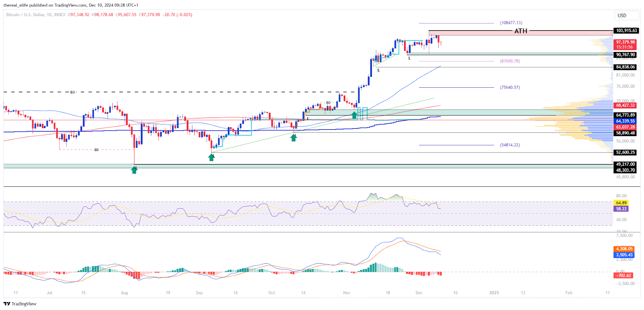This screenshot has width=644, height=310.
Task: Click the blue 64,339.55 price label
Action: pos(625,121)
